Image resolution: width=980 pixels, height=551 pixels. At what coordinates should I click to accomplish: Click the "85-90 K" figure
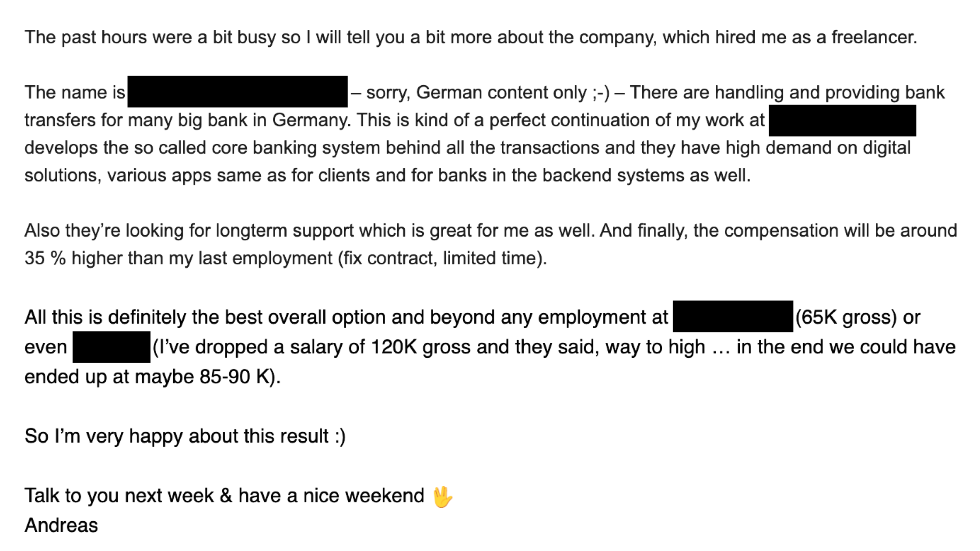click(234, 377)
